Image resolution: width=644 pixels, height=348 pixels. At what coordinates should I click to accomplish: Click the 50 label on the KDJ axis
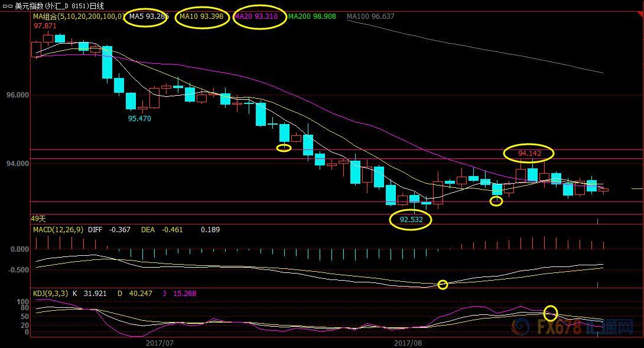click(25, 317)
